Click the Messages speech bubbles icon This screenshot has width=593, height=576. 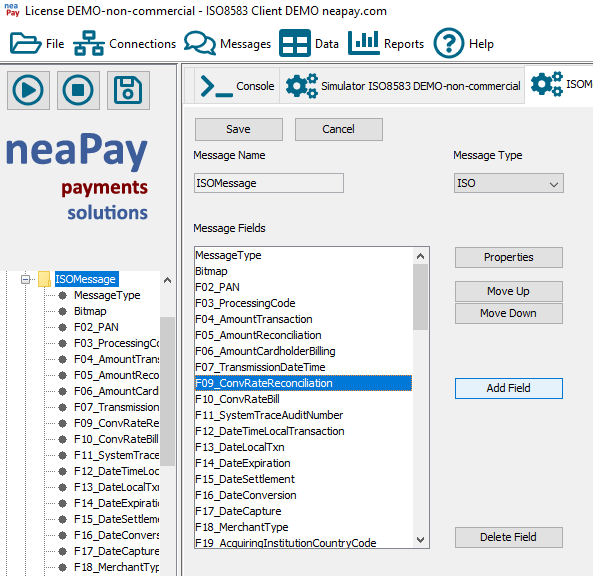point(200,43)
